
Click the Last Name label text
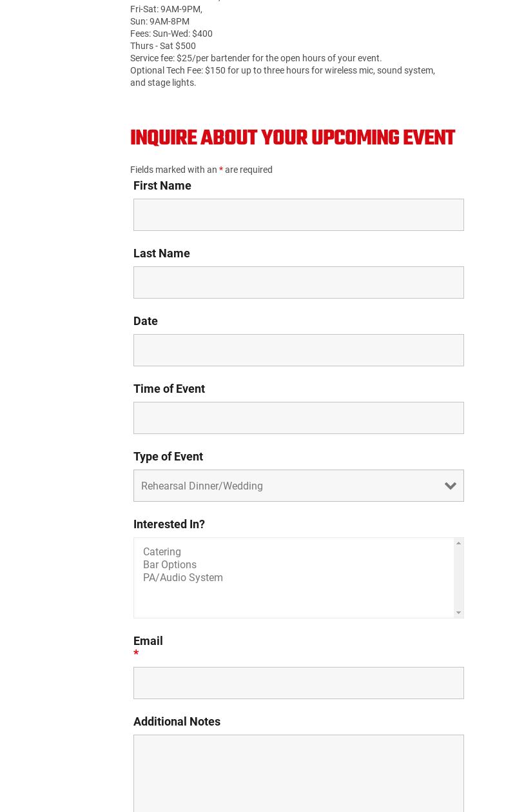[x=162, y=253]
